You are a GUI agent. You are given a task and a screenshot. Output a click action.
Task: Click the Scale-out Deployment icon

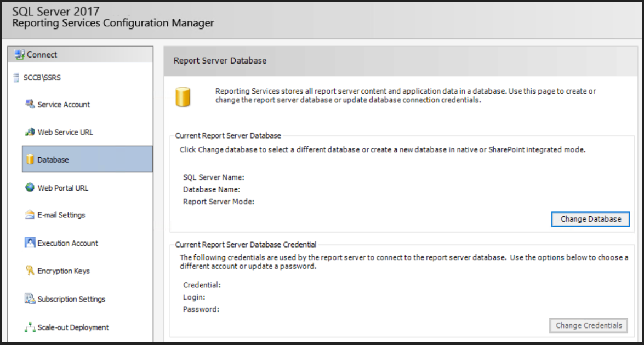pyautogui.click(x=30, y=327)
